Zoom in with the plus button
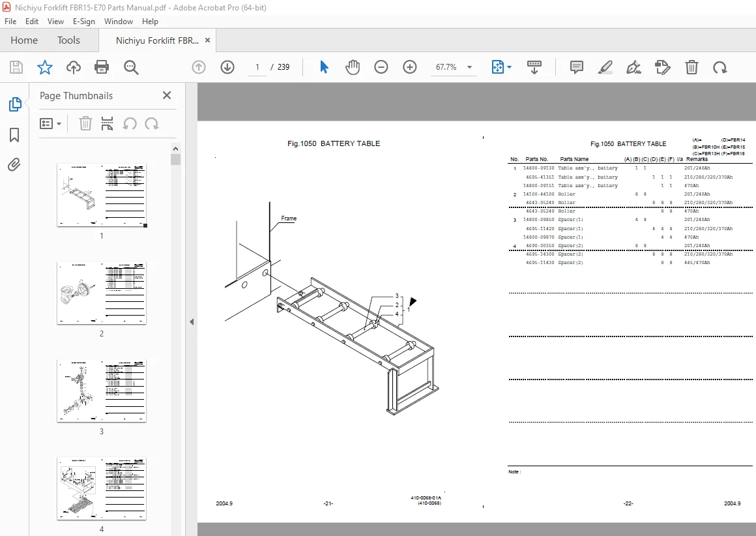The height and width of the screenshot is (536, 756). coord(410,67)
